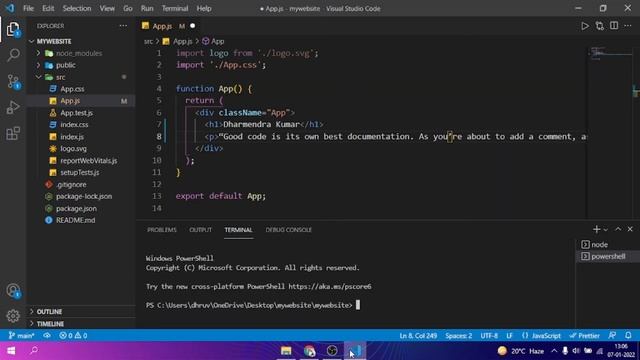Switch to the DEBUG CONSOLE tab
This screenshot has height=360, width=640.
tap(288, 230)
